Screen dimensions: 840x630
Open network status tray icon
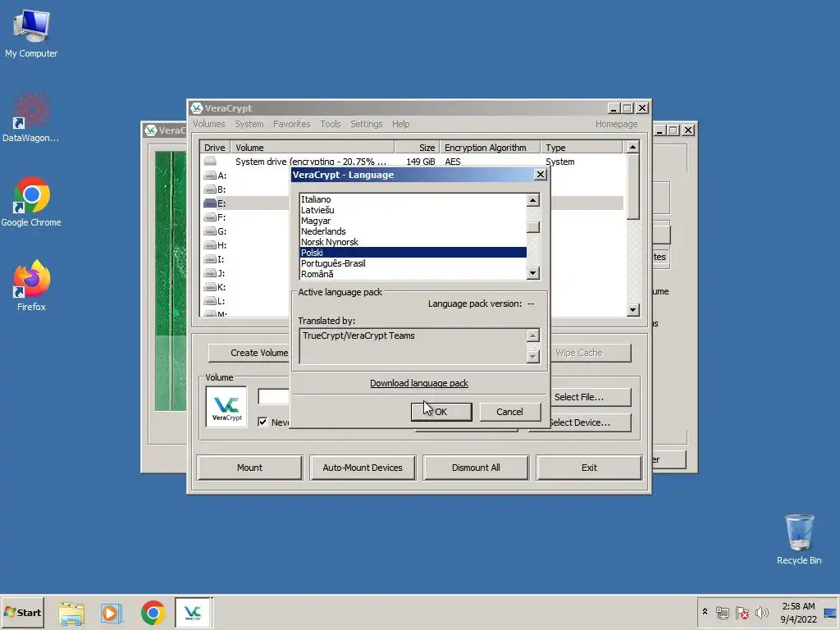[x=723, y=612]
